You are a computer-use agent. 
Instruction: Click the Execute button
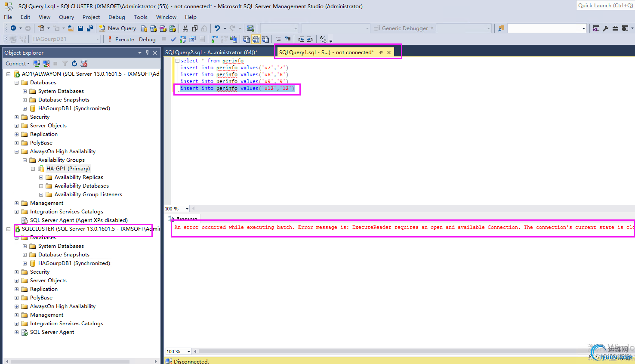[120, 39]
